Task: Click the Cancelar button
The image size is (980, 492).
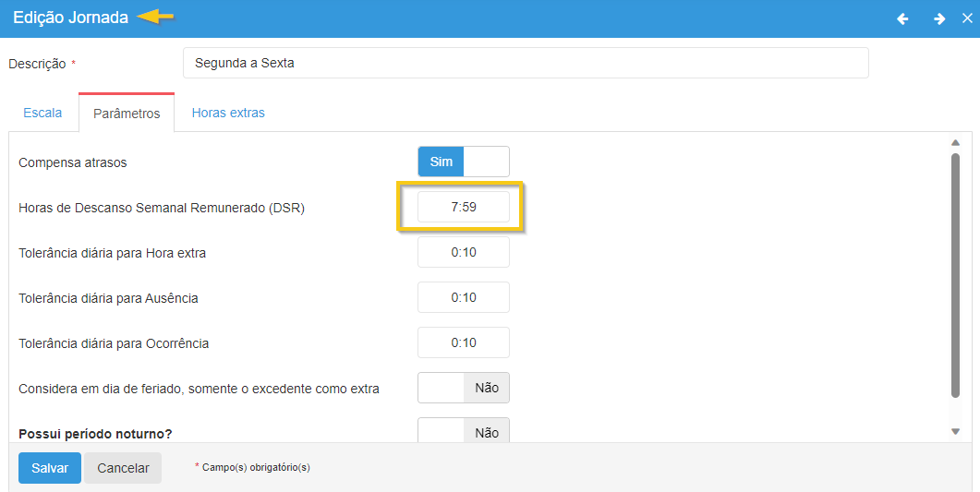Action: 123,468
